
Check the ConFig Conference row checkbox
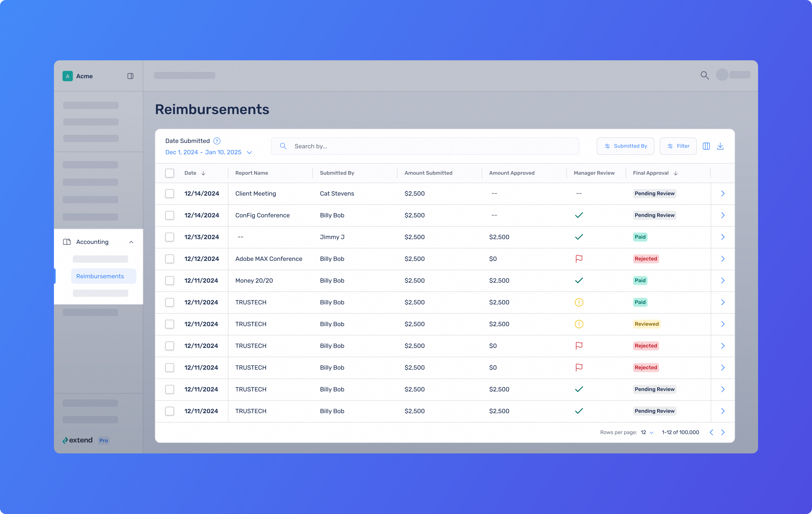(170, 215)
